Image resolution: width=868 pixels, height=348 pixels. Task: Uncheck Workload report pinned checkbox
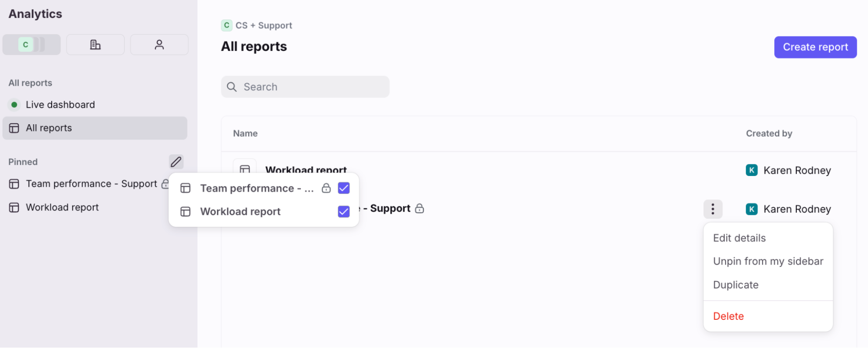click(x=343, y=212)
